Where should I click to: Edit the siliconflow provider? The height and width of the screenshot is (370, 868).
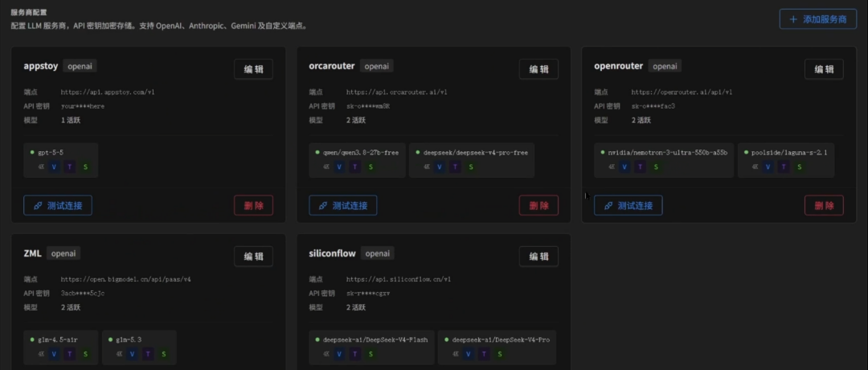[x=538, y=257]
